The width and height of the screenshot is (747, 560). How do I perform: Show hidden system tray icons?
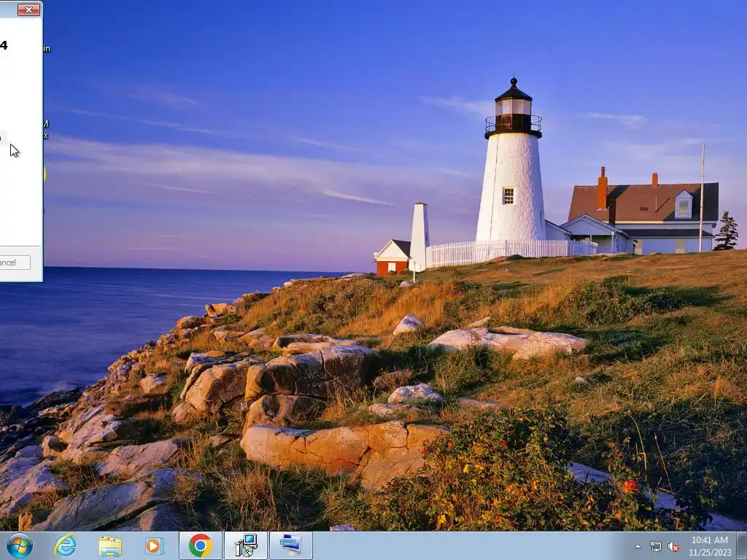(x=638, y=546)
